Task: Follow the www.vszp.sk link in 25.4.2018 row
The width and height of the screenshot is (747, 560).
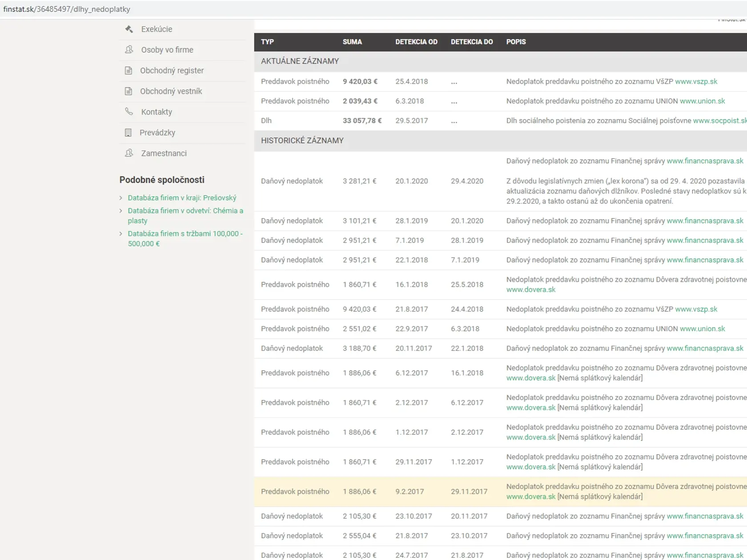Action: pos(696,81)
